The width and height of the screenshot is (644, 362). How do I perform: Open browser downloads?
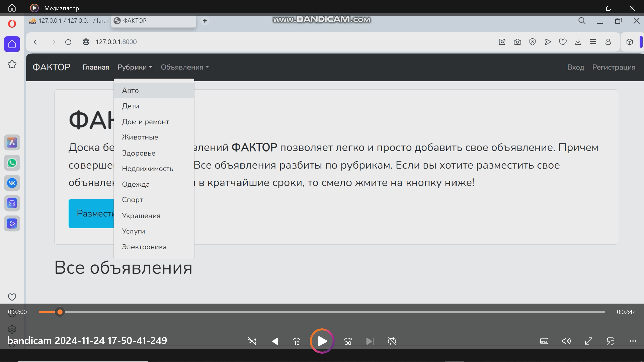pos(578,42)
